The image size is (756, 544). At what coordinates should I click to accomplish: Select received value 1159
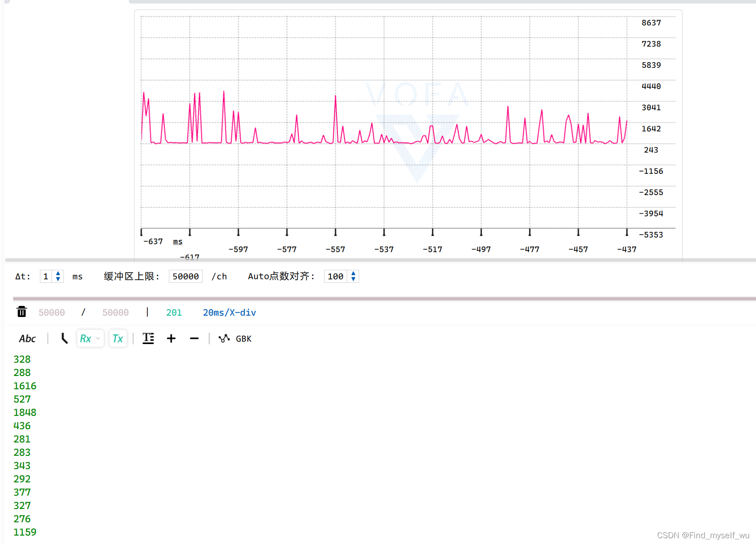25,532
